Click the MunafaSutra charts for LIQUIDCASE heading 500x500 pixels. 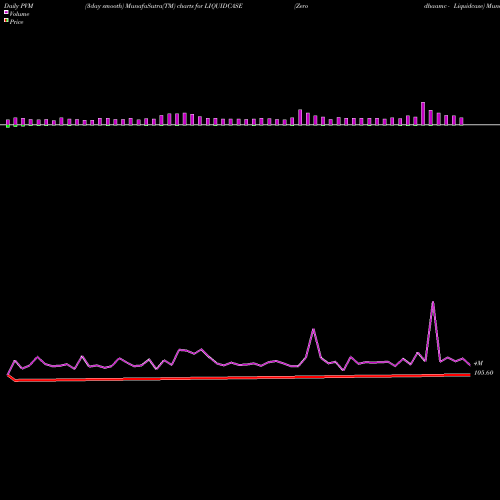point(164,6)
